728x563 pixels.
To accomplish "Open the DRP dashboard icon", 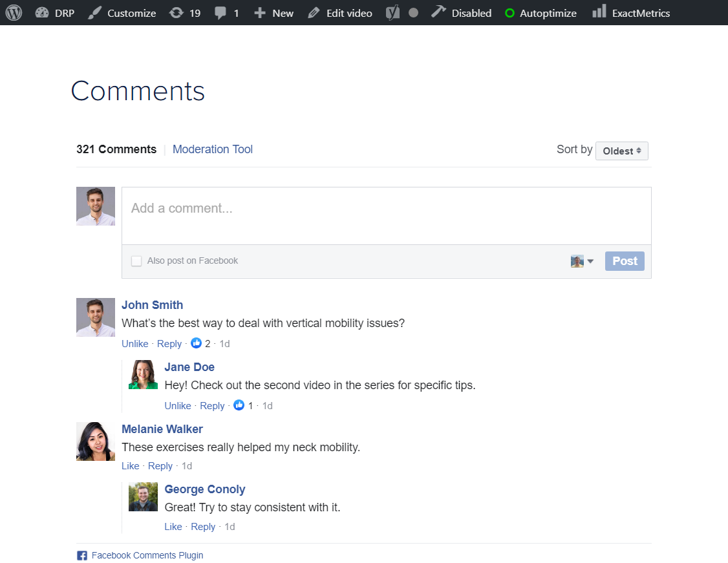I will click(x=42, y=12).
